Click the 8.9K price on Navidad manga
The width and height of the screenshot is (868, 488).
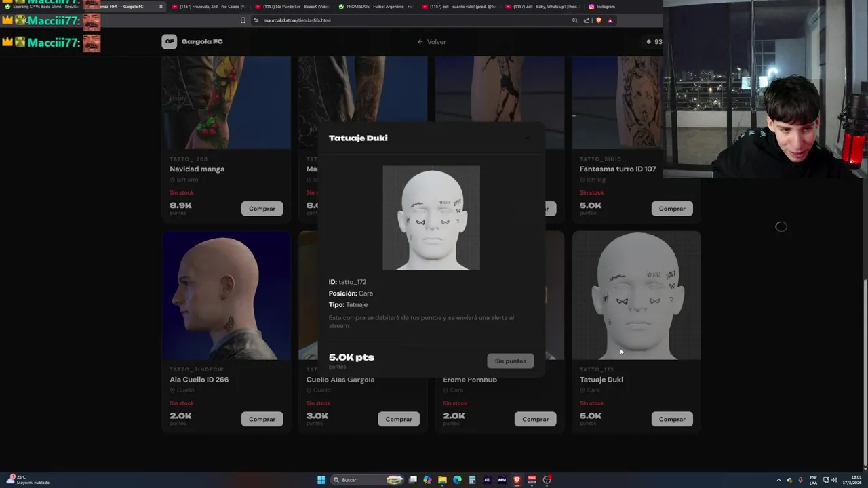[x=180, y=205]
